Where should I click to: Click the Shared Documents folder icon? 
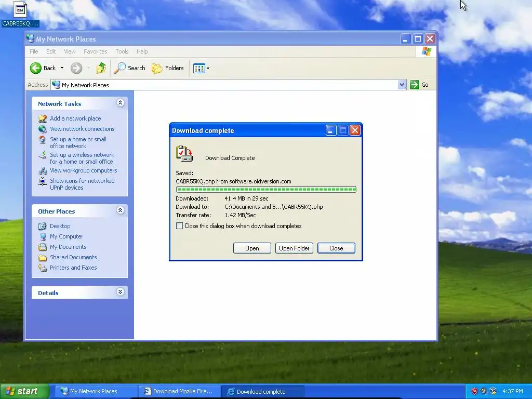coord(43,258)
